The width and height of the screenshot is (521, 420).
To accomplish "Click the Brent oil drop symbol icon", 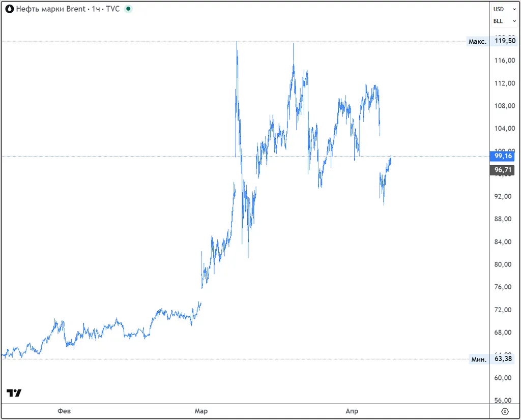I will [x=10, y=9].
